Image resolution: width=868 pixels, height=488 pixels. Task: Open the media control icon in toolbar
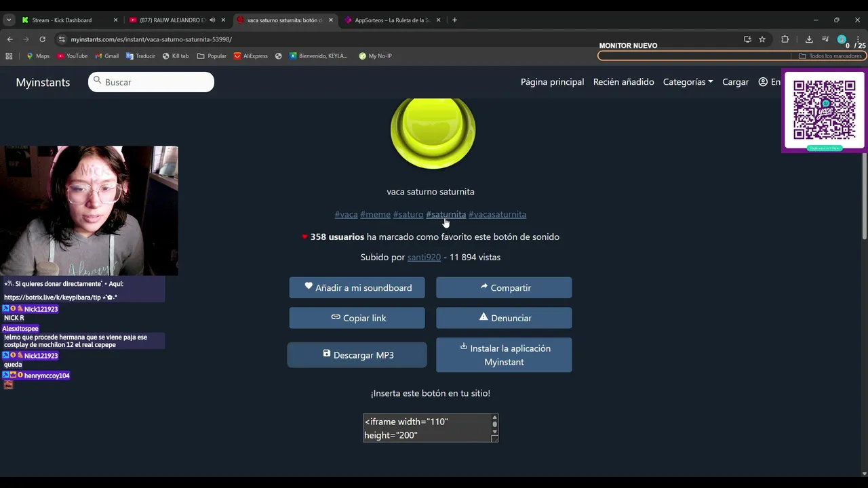click(825, 39)
